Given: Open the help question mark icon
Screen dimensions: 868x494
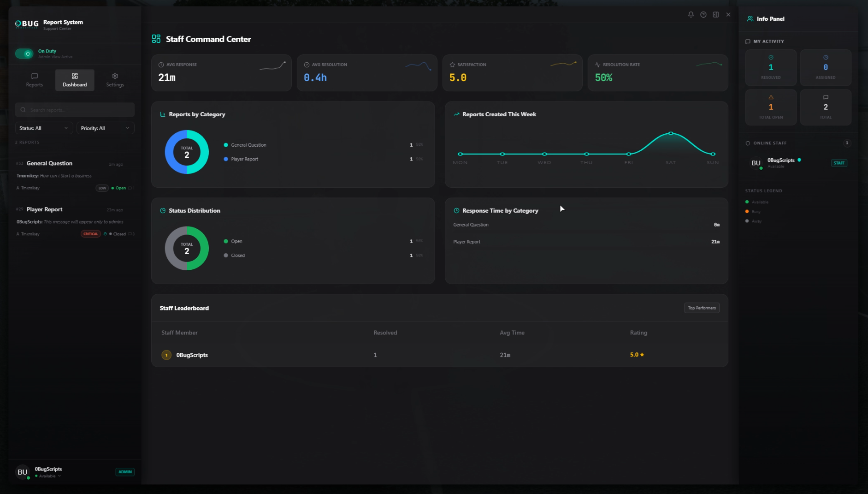Looking at the screenshot, I should (x=703, y=15).
